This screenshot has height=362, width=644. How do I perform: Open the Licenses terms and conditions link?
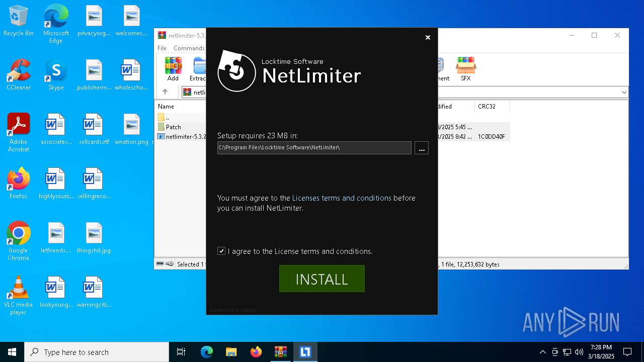point(342,198)
